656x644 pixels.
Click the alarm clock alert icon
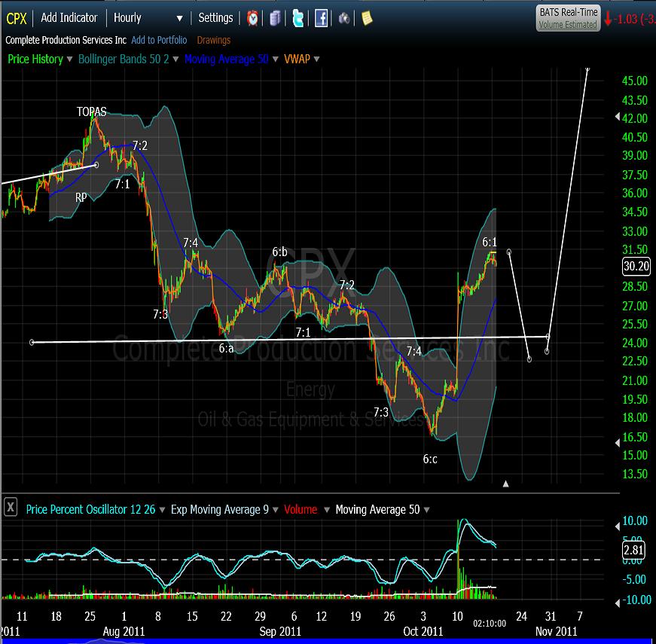(252, 18)
